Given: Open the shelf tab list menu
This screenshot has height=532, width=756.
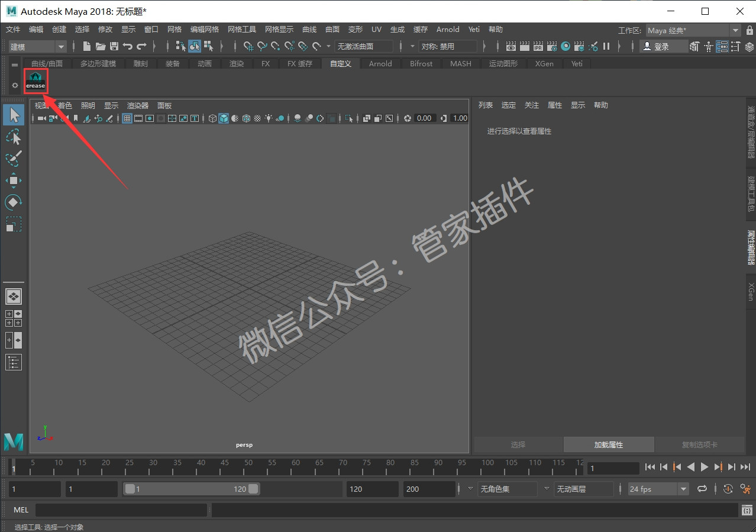Looking at the screenshot, I should click(x=15, y=65).
